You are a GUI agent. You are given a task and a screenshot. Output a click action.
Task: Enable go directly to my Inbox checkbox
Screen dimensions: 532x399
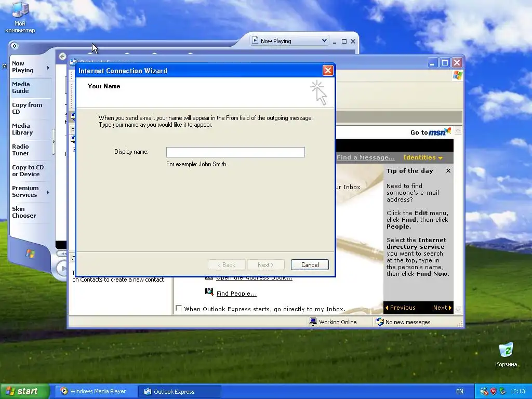179,308
